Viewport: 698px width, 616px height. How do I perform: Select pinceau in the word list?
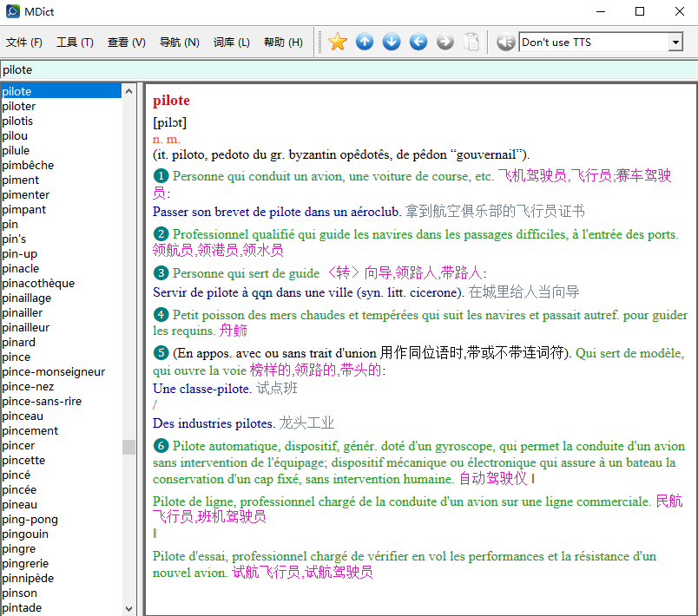[23, 416]
